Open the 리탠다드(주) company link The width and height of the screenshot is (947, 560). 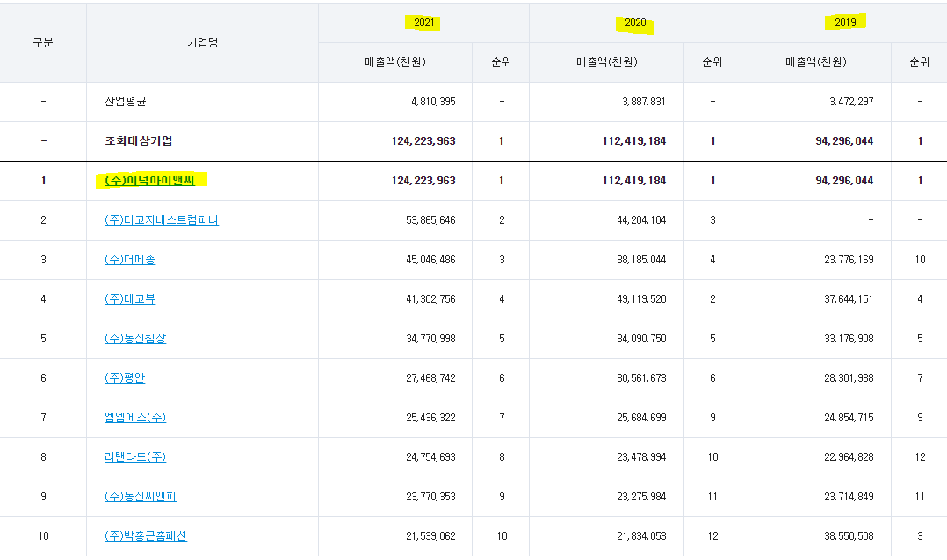pos(135,456)
